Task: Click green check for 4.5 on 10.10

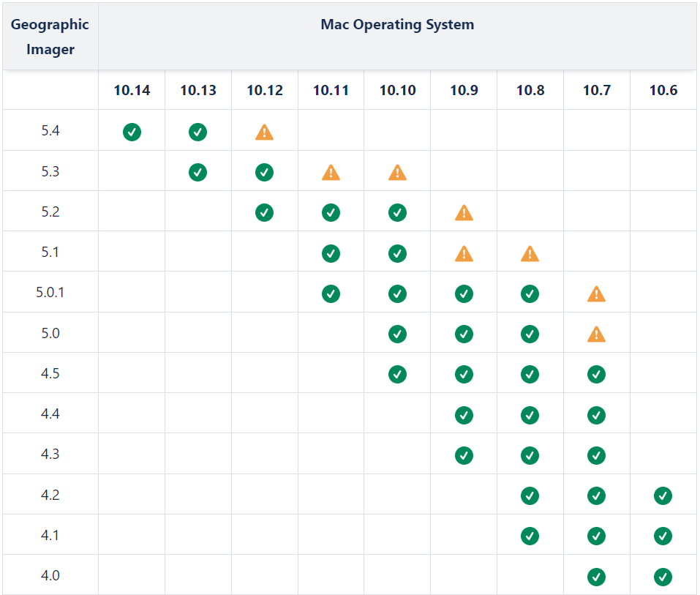Action: click(397, 374)
